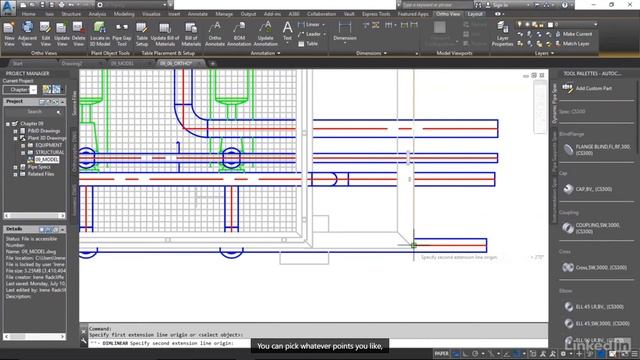
Task: Click Update Bill of Materials
Action: point(165,33)
